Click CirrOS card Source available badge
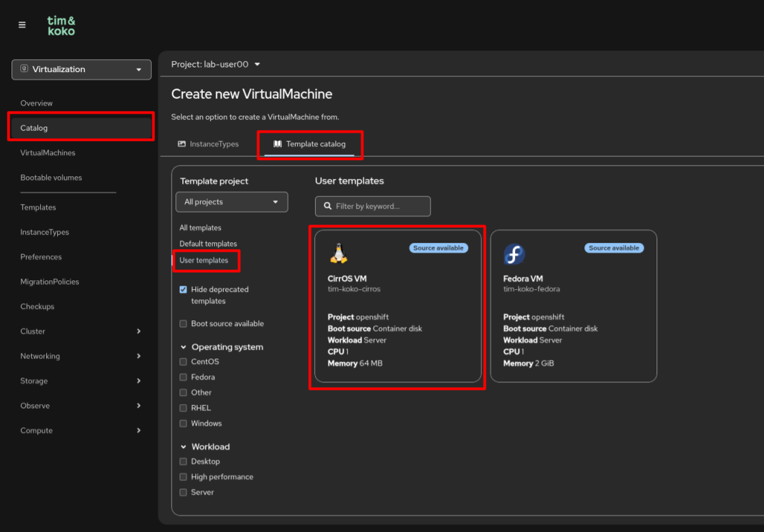The width and height of the screenshot is (764, 532). (439, 248)
